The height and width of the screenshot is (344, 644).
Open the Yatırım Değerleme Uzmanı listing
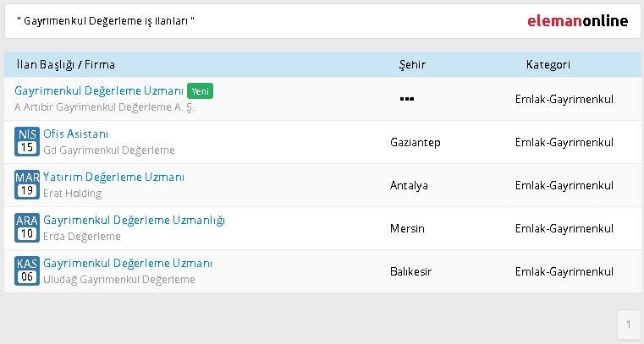113,177
